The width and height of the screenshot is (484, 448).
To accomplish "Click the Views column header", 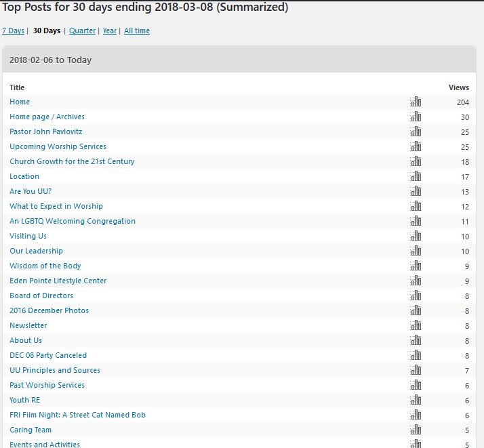I will [x=459, y=87].
